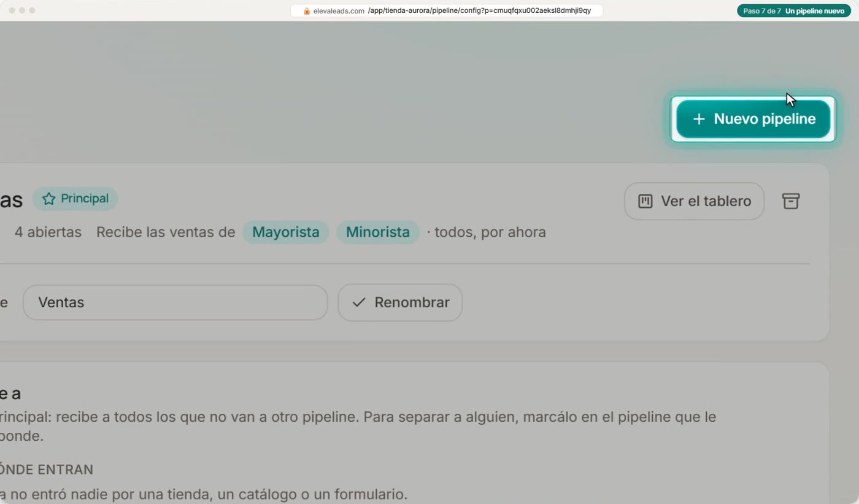Click the "todos, por ahora" text
Image resolution: width=859 pixels, height=504 pixels.
490,232
